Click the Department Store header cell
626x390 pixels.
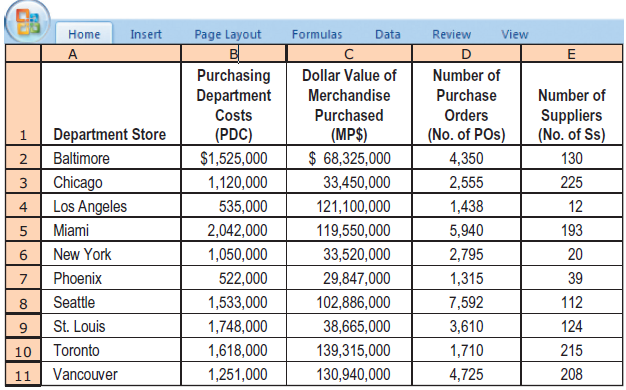click(111, 103)
